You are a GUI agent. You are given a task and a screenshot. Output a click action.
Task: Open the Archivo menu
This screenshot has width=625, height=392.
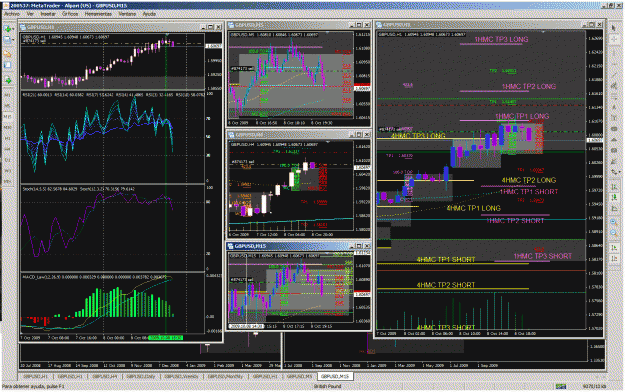tap(12, 14)
